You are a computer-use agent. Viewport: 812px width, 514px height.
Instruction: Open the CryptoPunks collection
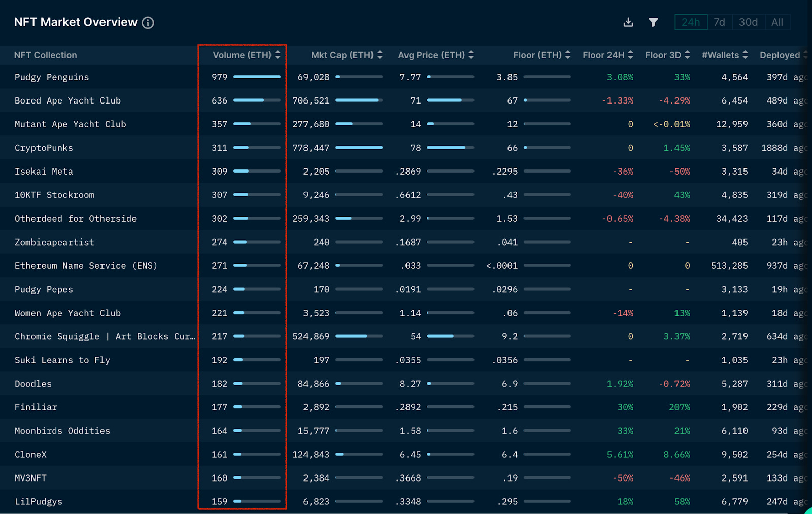(44, 148)
